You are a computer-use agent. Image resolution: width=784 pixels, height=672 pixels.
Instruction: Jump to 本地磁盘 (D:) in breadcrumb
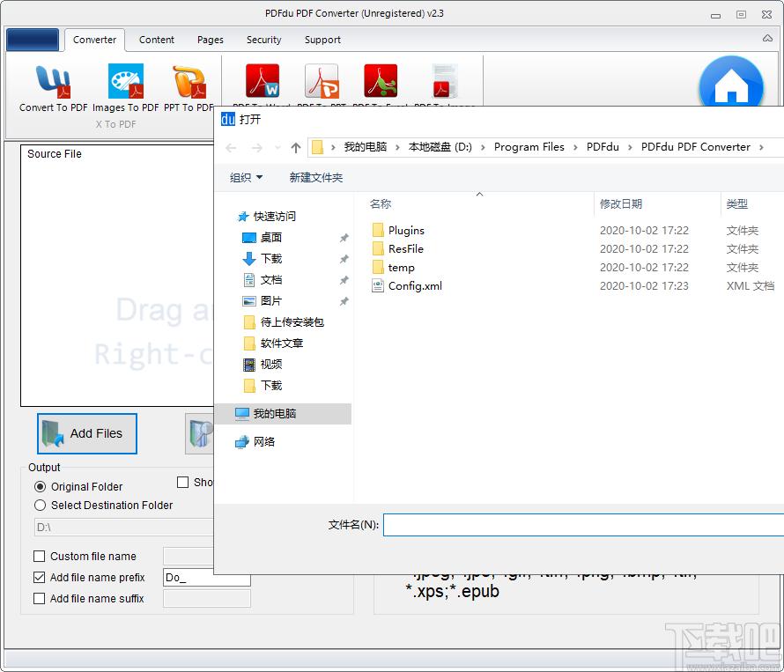[x=440, y=147]
